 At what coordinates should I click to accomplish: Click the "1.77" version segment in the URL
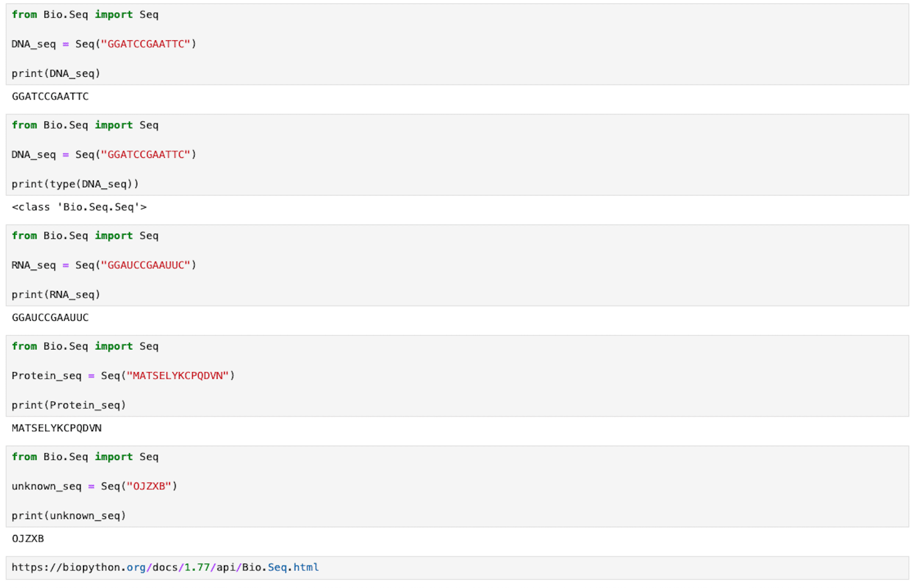pos(199,567)
